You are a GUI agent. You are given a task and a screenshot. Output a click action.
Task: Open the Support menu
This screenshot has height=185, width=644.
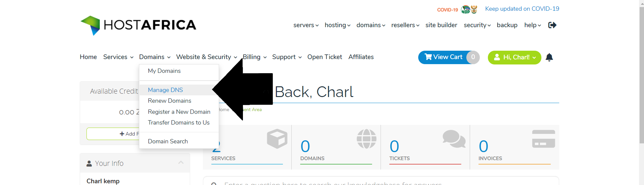point(287,57)
